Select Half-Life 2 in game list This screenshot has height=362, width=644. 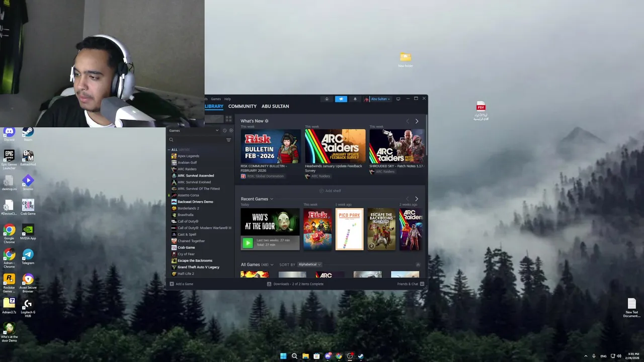tap(186, 274)
